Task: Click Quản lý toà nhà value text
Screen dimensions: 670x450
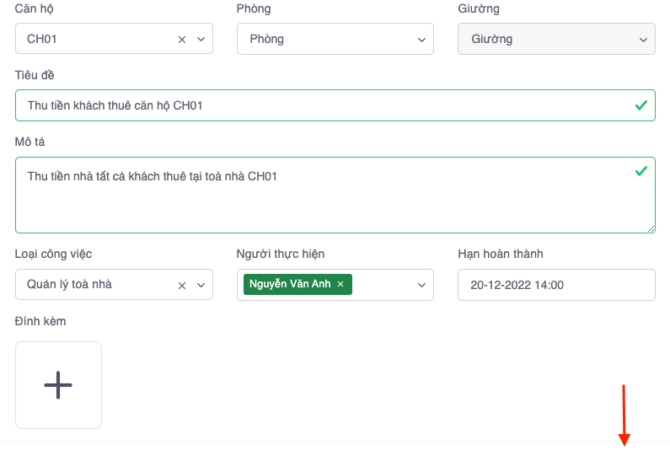Action: click(70, 285)
